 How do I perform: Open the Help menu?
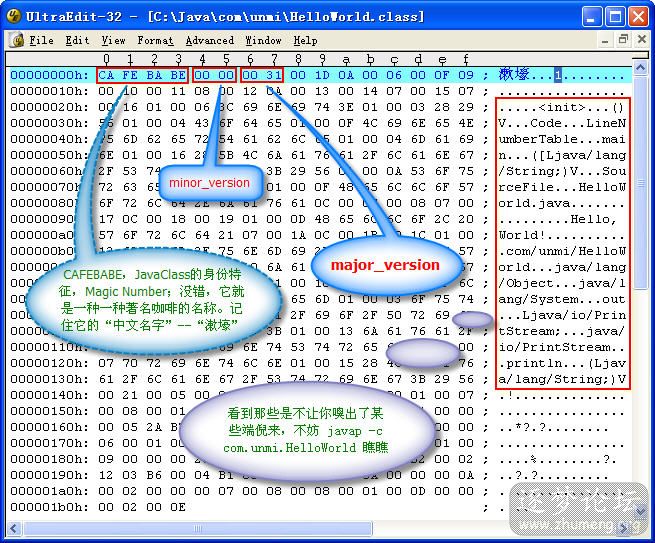click(305, 41)
